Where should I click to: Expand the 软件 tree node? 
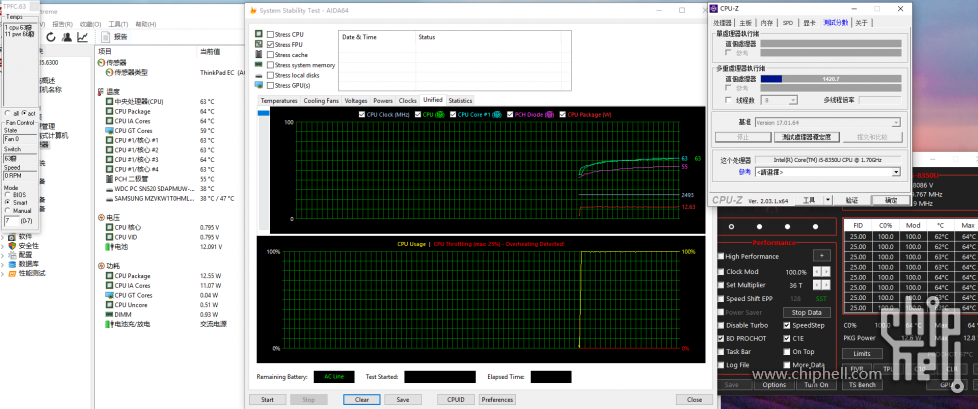3,237
